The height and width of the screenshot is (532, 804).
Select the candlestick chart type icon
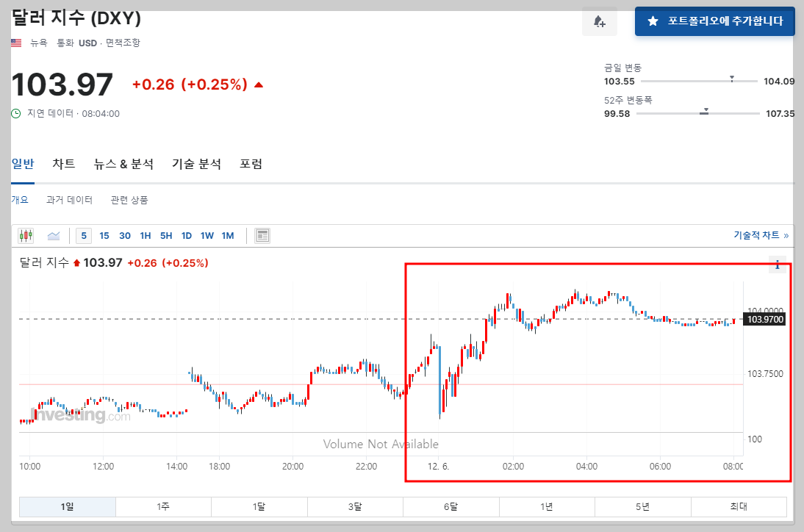point(26,236)
